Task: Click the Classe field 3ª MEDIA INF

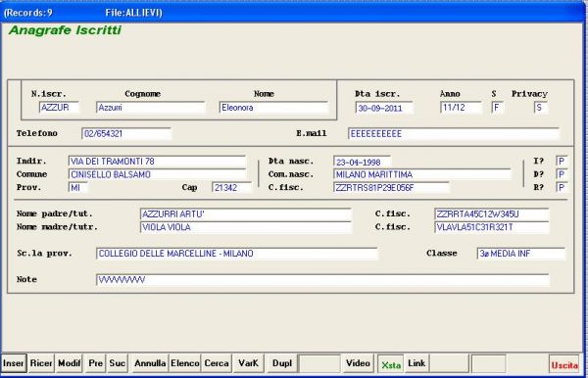Action: point(520,254)
